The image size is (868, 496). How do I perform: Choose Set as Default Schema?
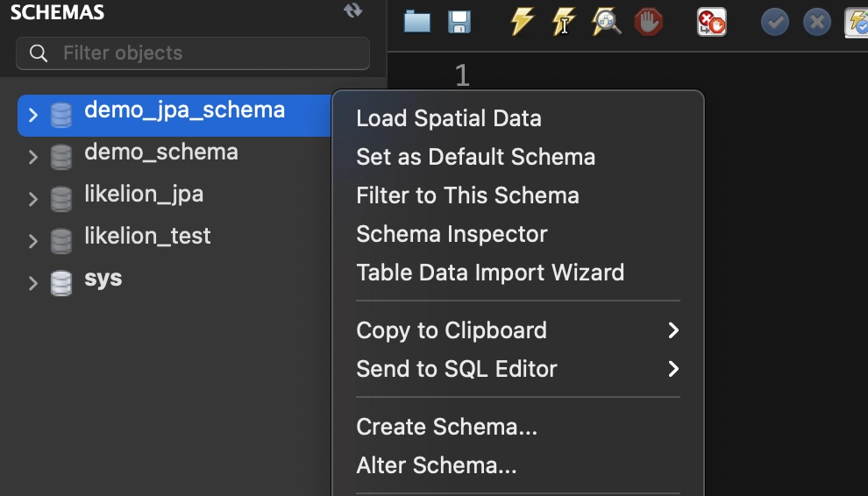point(475,157)
